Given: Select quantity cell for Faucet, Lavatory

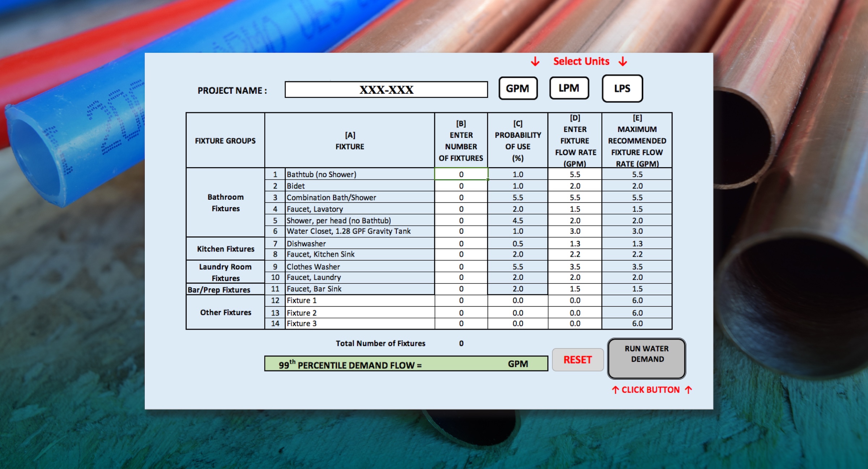Looking at the screenshot, I should [461, 209].
